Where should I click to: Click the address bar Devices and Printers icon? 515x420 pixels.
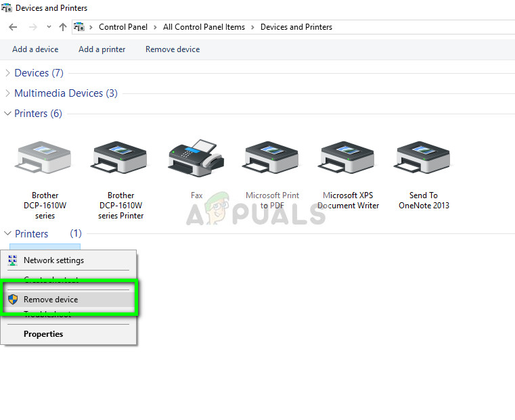tap(79, 27)
